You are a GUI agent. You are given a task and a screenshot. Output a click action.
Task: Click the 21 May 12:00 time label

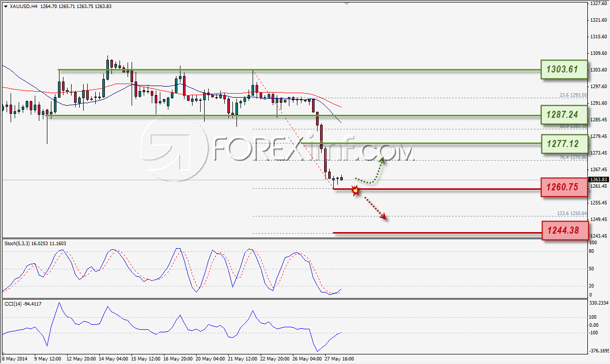[x=243, y=359]
